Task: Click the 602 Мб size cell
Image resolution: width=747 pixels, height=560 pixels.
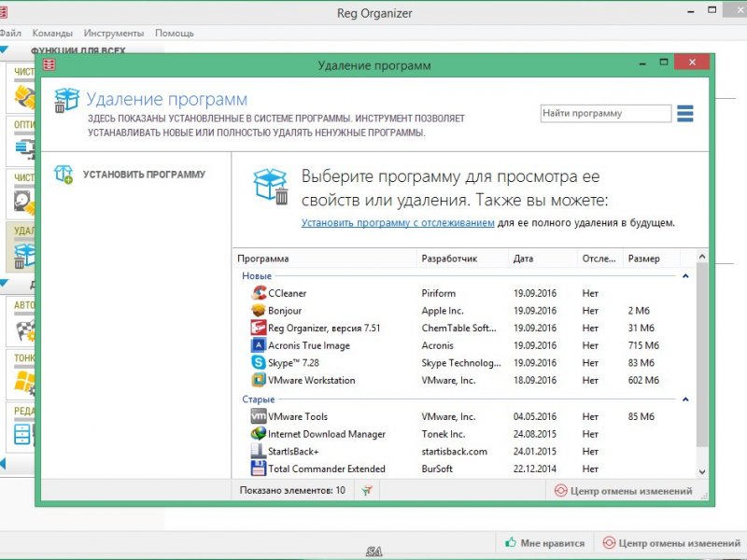Action: (643, 380)
